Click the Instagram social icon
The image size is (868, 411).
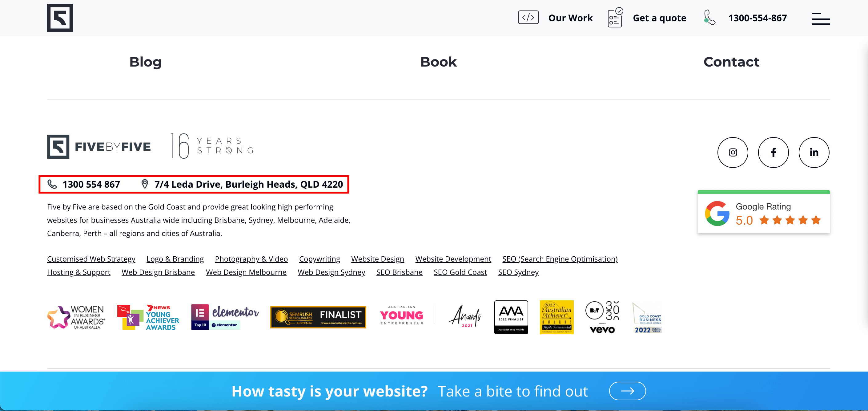(x=733, y=153)
